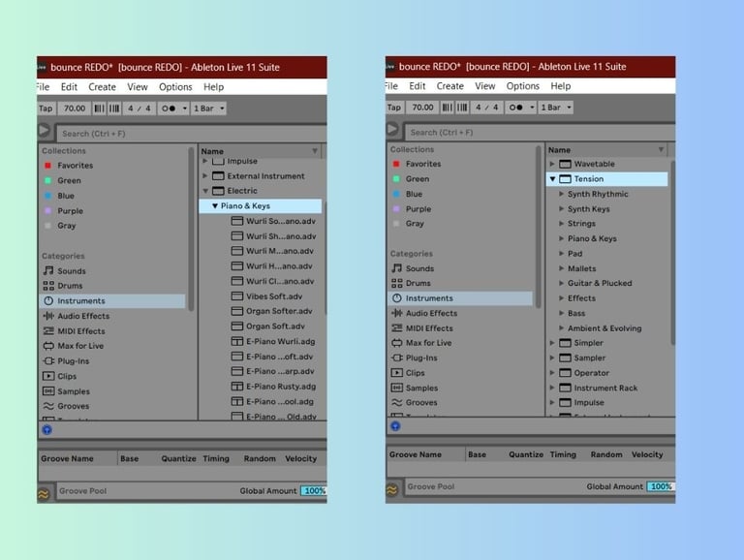Click Groove Pool wave icon in left window

44,494
